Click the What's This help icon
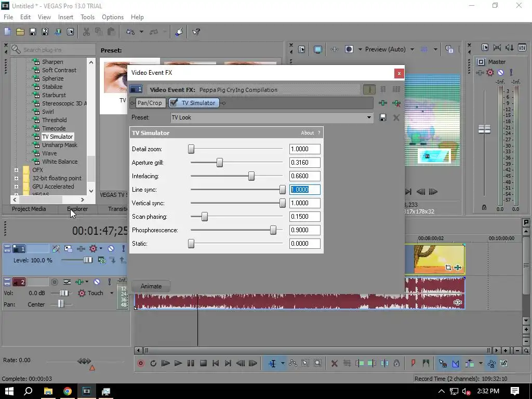This screenshot has height=399, width=532. click(x=196, y=32)
